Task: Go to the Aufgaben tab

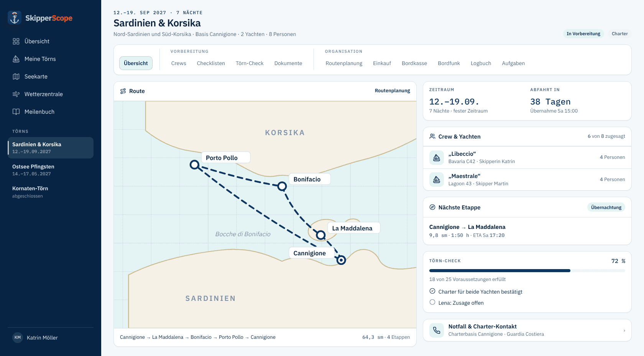Action: [513, 63]
